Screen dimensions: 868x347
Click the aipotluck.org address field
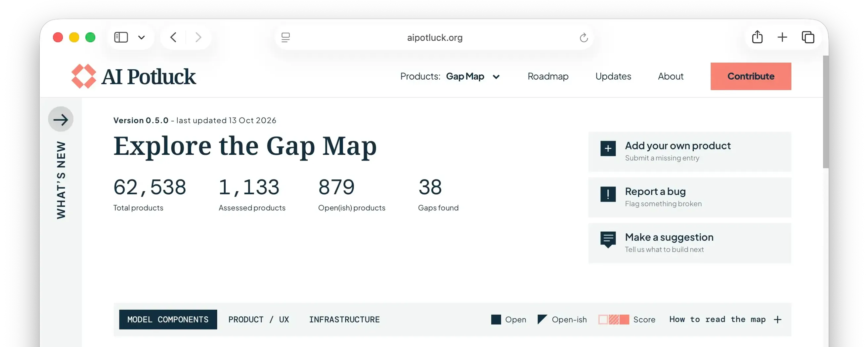434,37
